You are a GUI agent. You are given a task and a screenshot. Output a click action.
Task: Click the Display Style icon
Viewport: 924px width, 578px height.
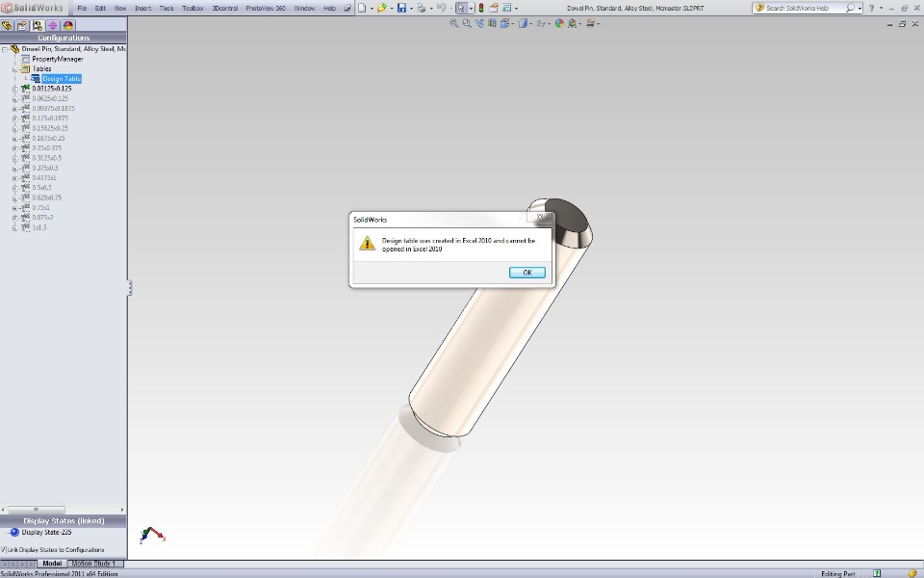(522, 23)
